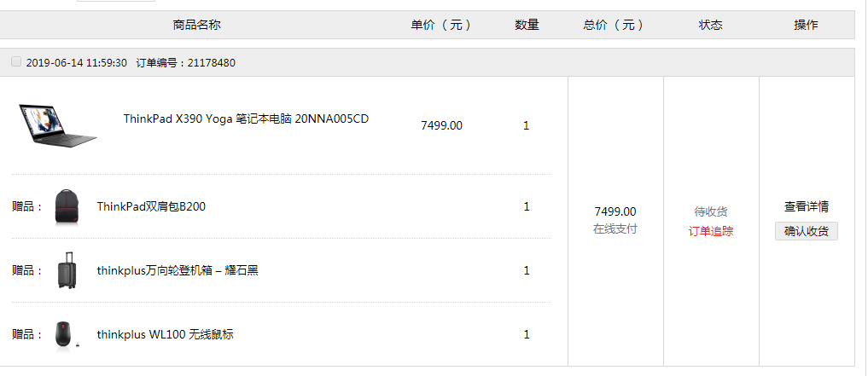The width and height of the screenshot is (868, 376).
Task: Click the 总价(元) column header
Action: (x=614, y=25)
